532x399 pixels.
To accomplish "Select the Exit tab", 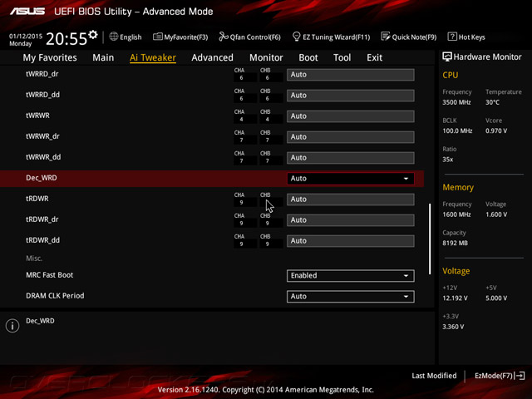I will (x=374, y=57).
